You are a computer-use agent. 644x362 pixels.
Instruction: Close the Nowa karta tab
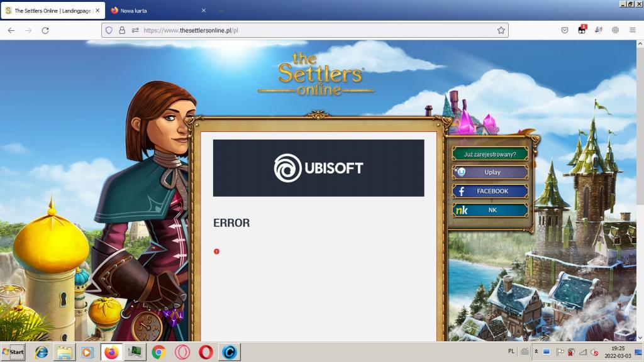point(203,11)
